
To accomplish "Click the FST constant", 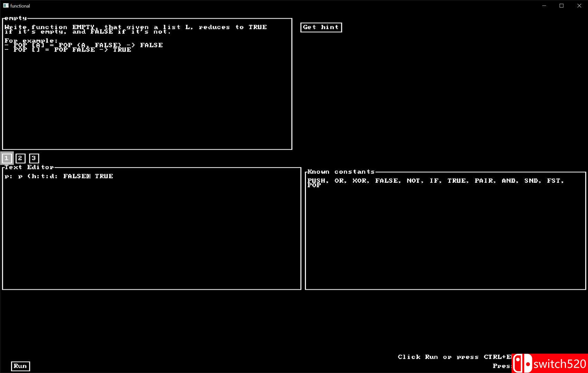I will 554,181.
